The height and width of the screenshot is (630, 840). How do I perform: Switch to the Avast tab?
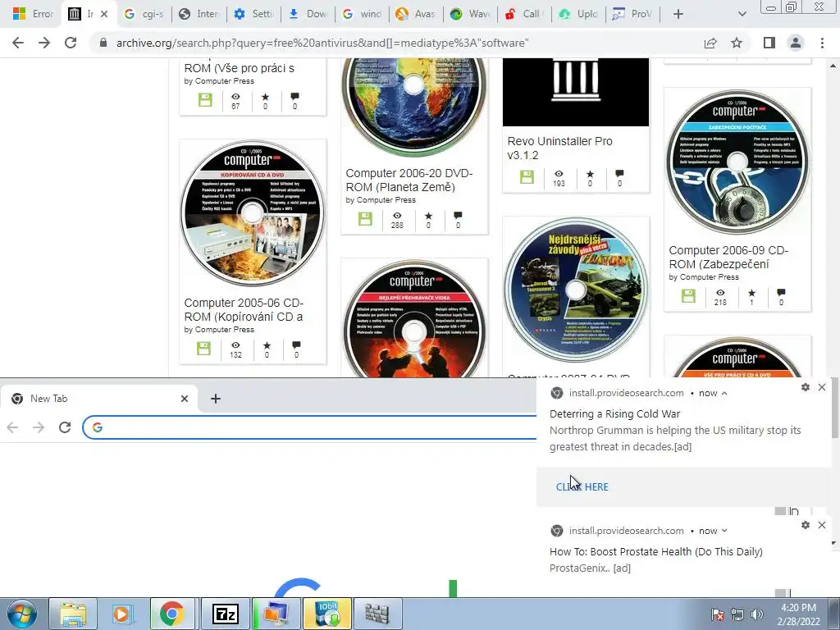(x=416, y=14)
